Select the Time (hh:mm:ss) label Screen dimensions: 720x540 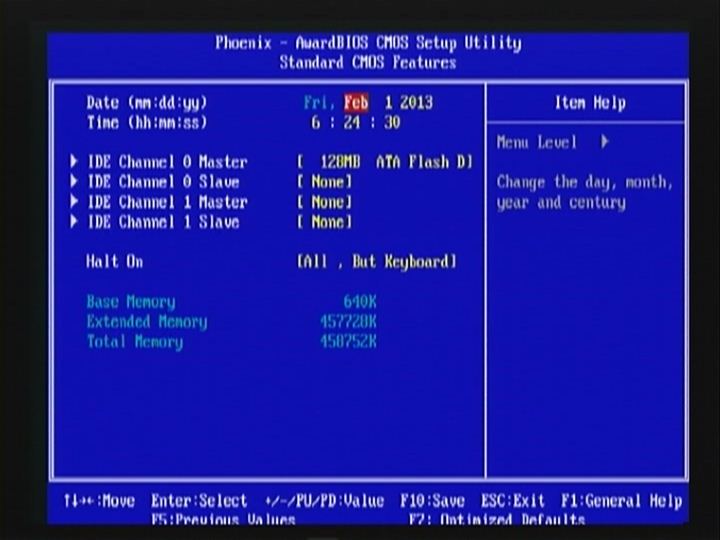(x=147, y=123)
